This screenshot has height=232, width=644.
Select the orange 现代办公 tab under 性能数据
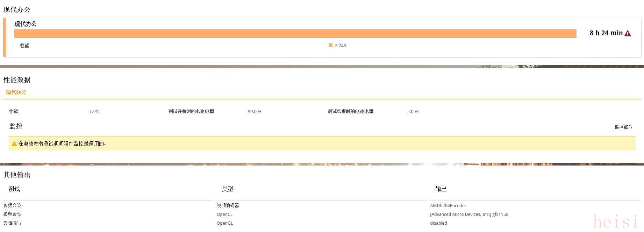(16, 92)
